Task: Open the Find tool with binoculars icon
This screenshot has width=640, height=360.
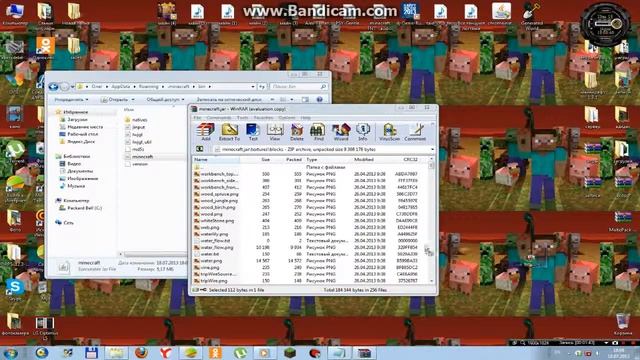Action: coord(318,132)
